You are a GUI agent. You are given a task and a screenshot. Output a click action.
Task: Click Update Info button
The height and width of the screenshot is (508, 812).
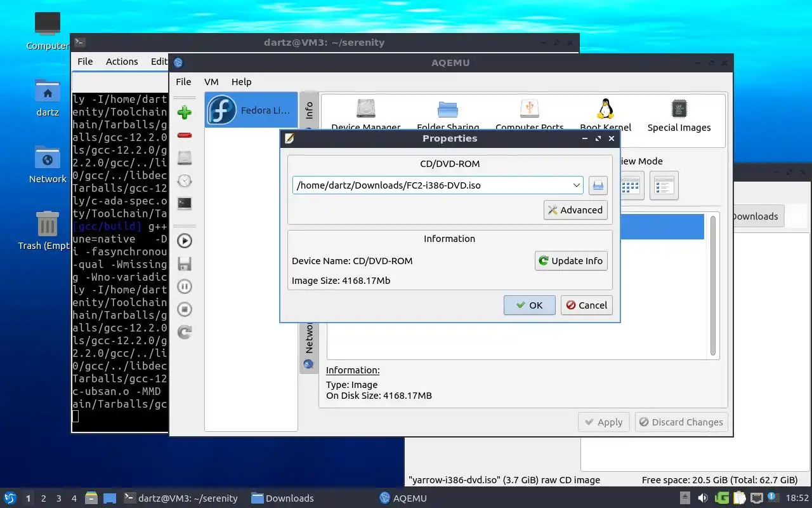point(571,260)
